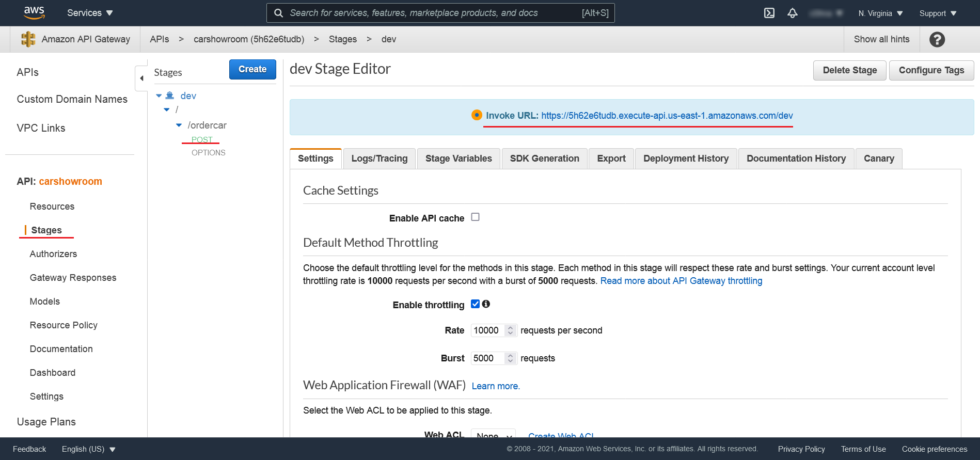
Task: Select the POST method under /ordercar
Action: 202,139
